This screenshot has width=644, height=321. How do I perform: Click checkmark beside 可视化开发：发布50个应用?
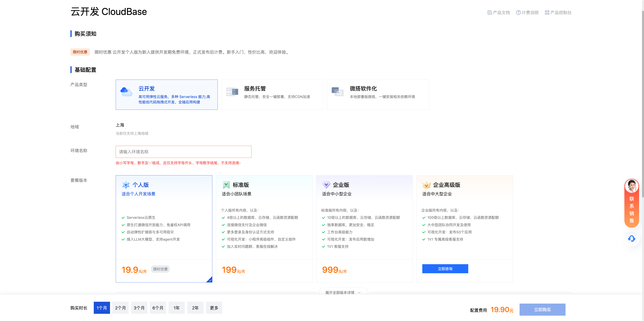424,232
